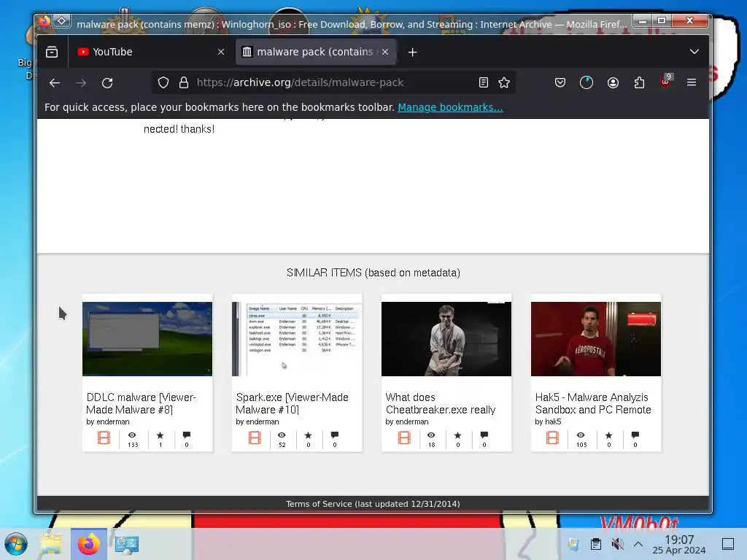
Task: Open the tracking protection shield icon
Action: coord(163,83)
